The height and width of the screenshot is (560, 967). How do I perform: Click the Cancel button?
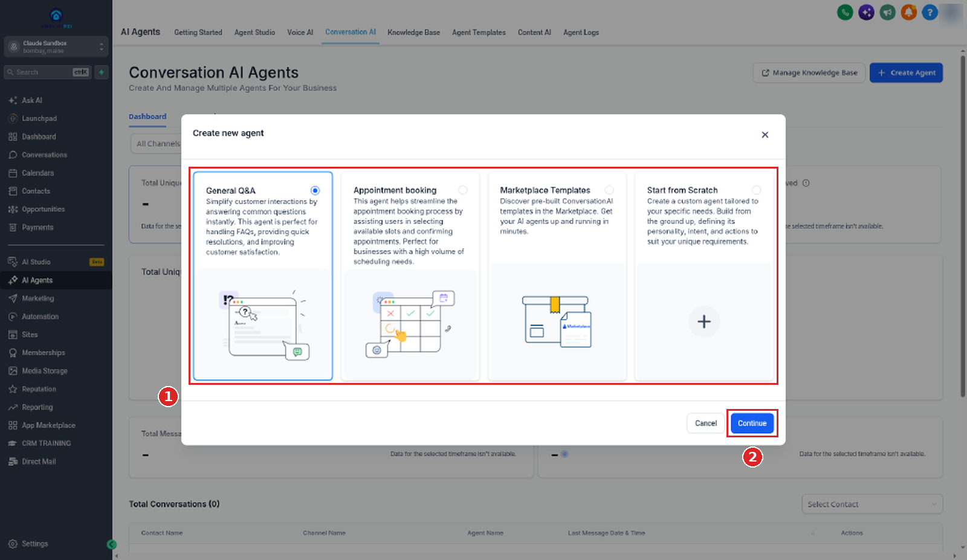click(x=705, y=423)
